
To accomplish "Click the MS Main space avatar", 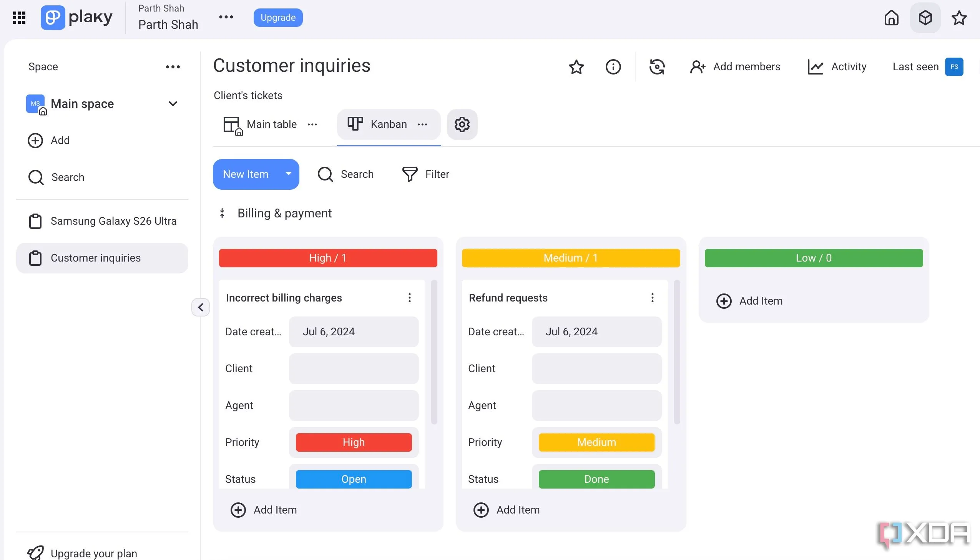I will pyautogui.click(x=35, y=104).
